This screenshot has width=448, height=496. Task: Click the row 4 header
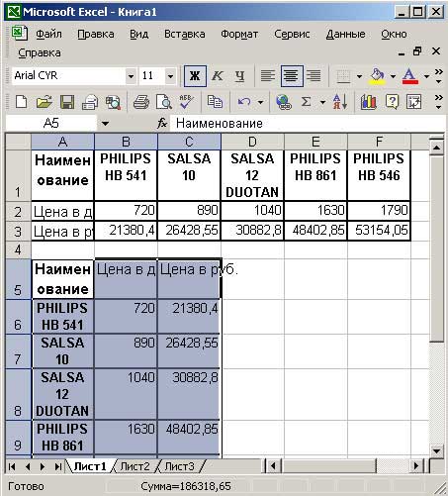pyautogui.click(x=18, y=249)
